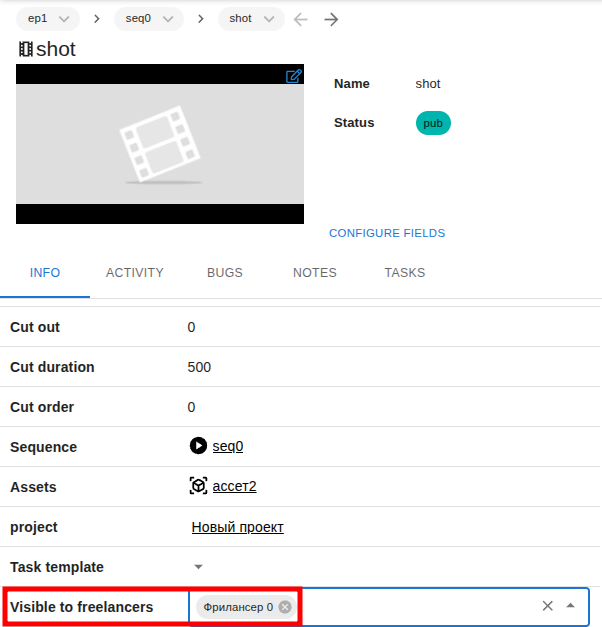Switch to the Activity tab
602x627 pixels.
click(x=135, y=273)
